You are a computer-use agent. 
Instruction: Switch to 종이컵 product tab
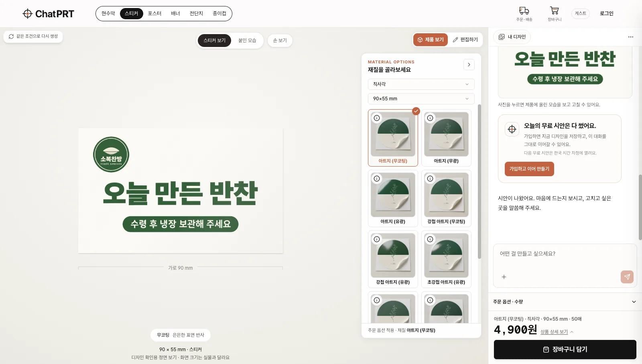tap(219, 14)
